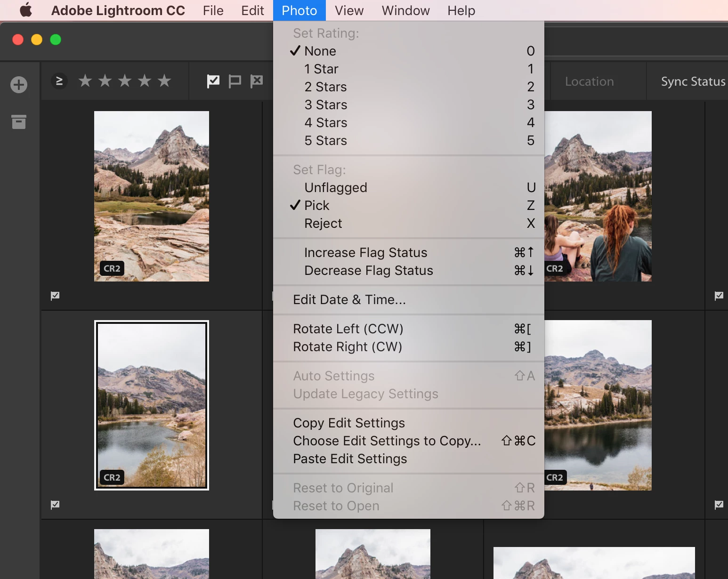
Task: Set rating to 3 Stars
Action: pyautogui.click(x=409, y=105)
